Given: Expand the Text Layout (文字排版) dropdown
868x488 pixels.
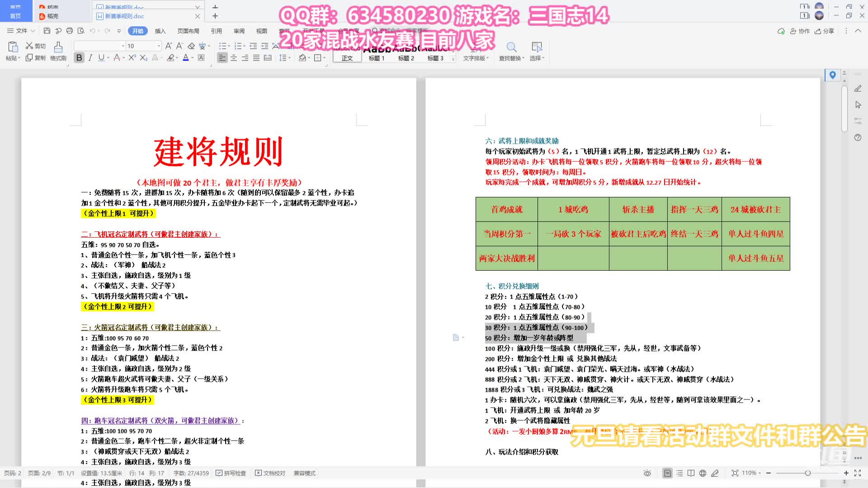Looking at the screenshot, I should [x=476, y=58].
